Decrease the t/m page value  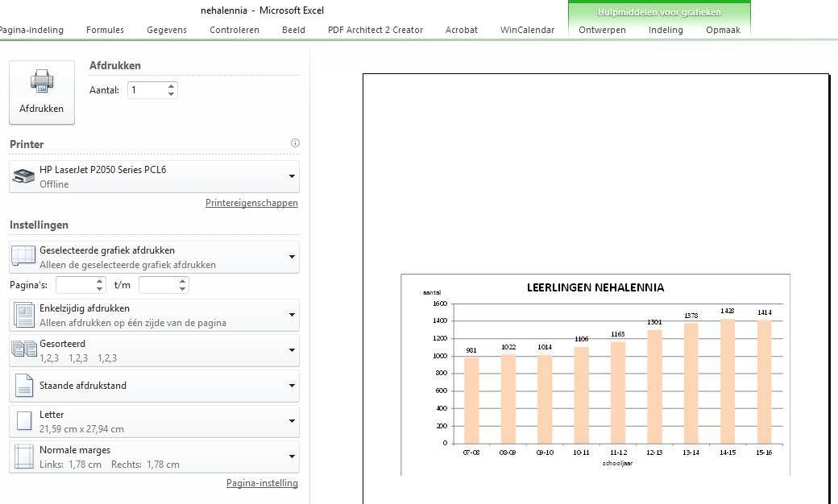pyautogui.click(x=183, y=289)
